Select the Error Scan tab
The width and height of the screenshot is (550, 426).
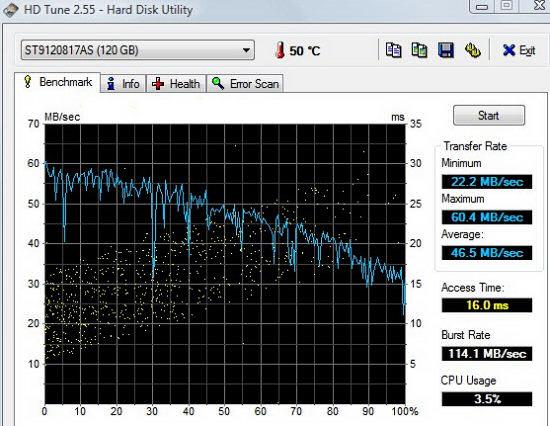coord(245,84)
